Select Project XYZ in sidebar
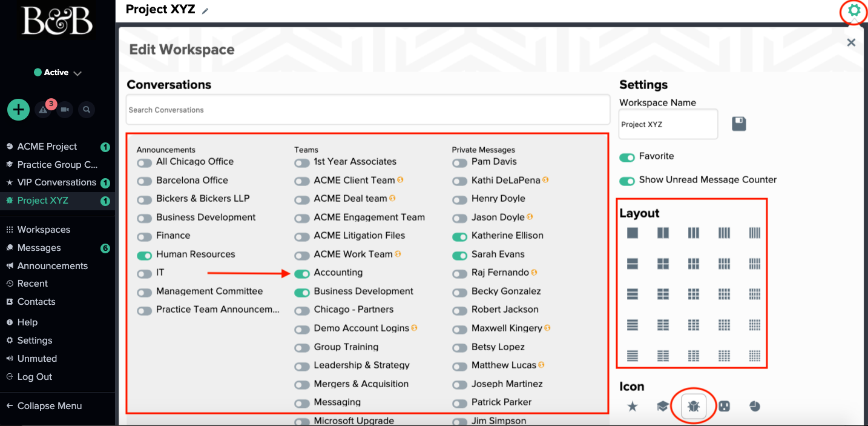868x426 pixels. pos(58,201)
